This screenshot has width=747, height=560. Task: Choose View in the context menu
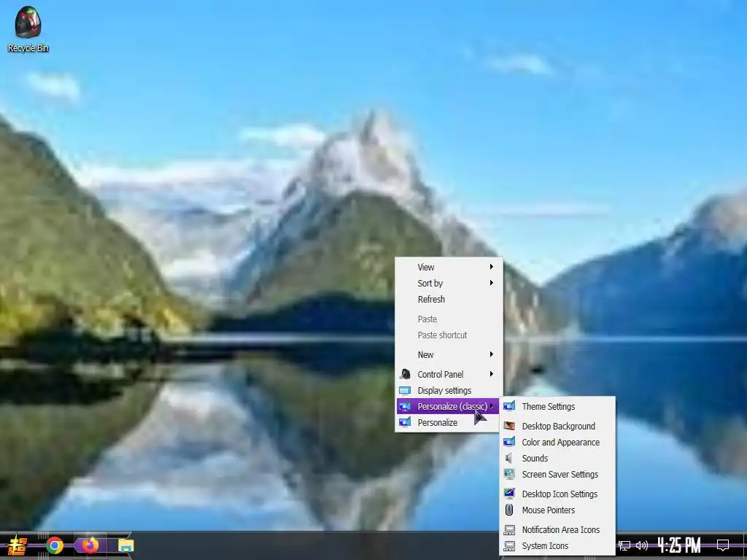[x=449, y=267]
